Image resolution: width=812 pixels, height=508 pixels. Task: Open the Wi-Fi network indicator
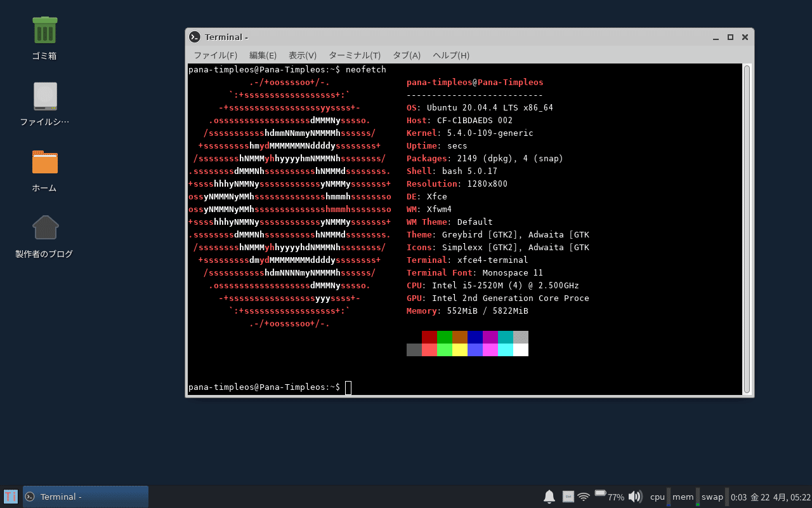584,497
